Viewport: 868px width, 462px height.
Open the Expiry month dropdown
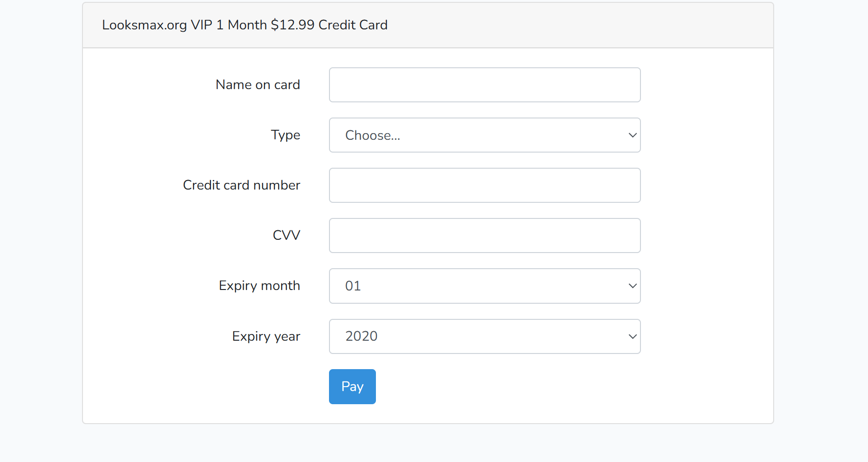[x=484, y=286]
